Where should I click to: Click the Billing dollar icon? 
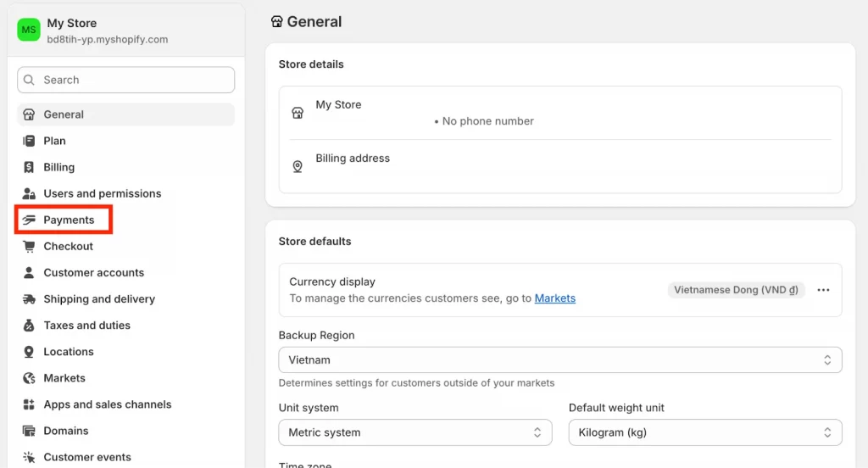coord(29,167)
